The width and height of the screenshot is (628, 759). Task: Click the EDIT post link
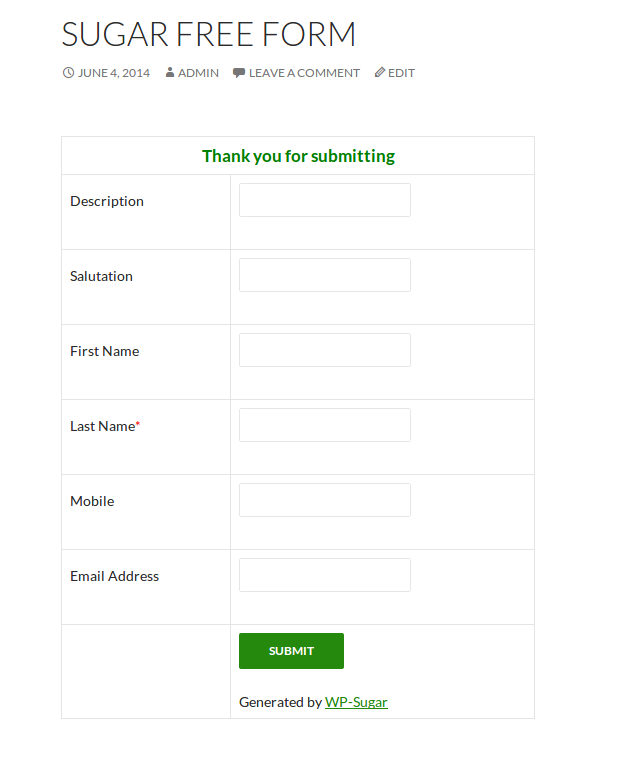401,73
